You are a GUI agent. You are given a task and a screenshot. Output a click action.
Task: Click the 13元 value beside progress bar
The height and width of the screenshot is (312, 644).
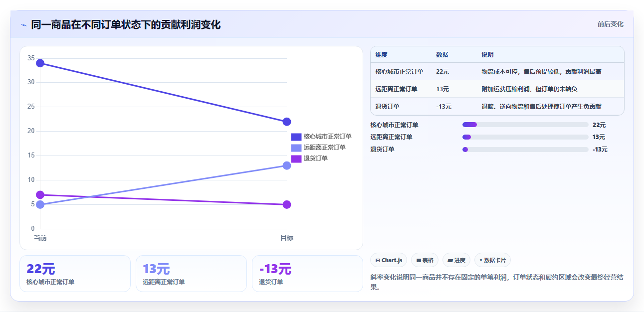[x=599, y=137]
